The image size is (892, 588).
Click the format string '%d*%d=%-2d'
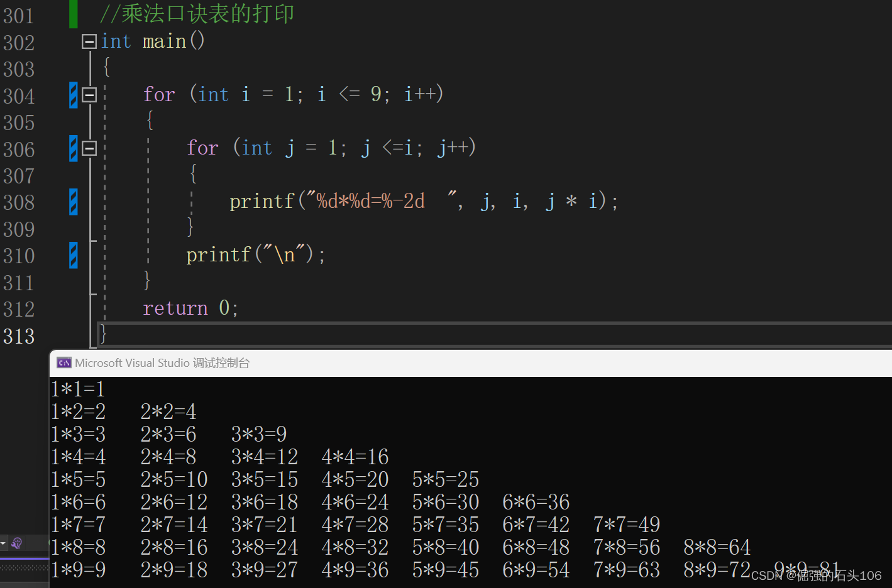(x=371, y=201)
